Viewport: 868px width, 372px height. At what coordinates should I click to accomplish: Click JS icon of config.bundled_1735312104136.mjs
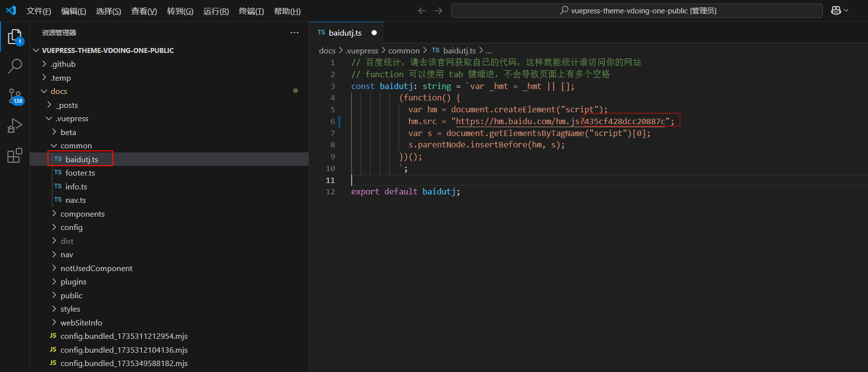tap(53, 350)
